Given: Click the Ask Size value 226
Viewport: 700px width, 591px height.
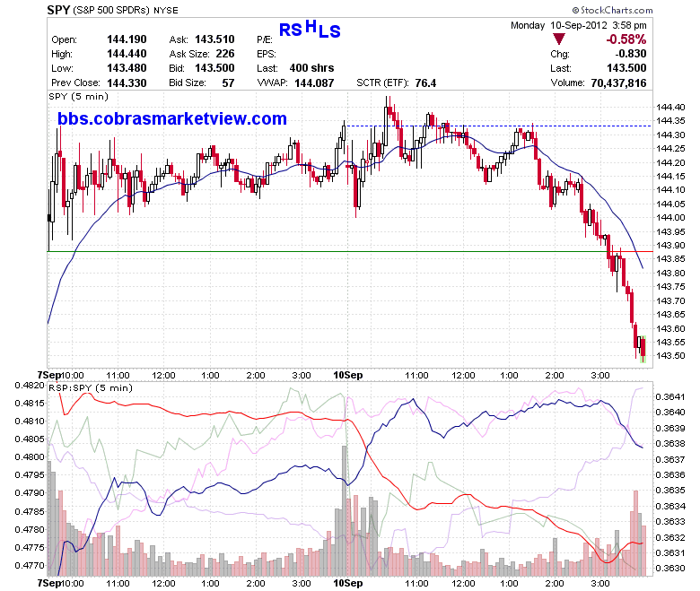Looking at the screenshot, I should pos(225,54).
